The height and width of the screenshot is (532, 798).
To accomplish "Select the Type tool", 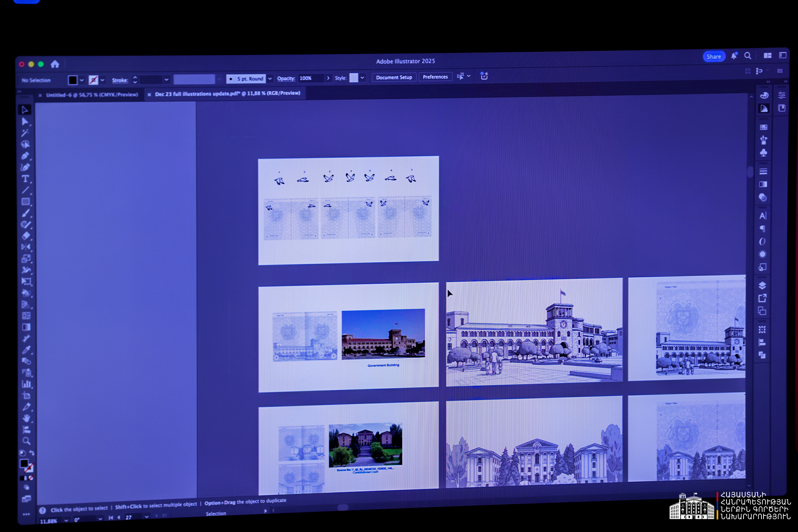I will [x=25, y=179].
